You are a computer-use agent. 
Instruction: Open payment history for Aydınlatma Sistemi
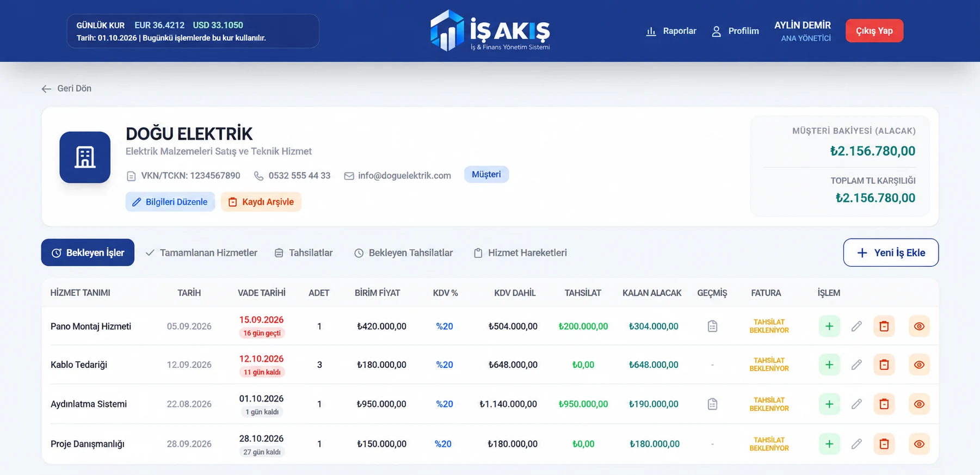pyautogui.click(x=712, y=404)
